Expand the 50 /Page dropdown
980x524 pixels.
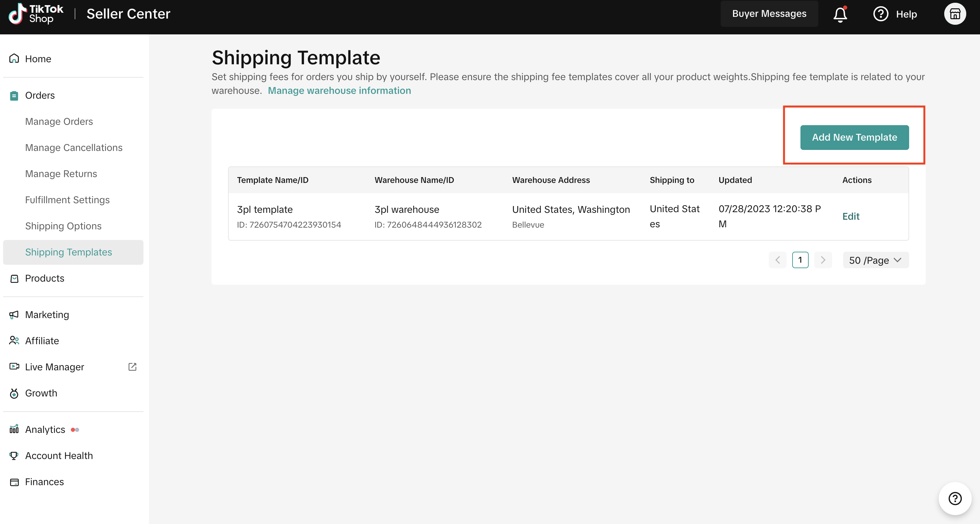coord(875,260)
